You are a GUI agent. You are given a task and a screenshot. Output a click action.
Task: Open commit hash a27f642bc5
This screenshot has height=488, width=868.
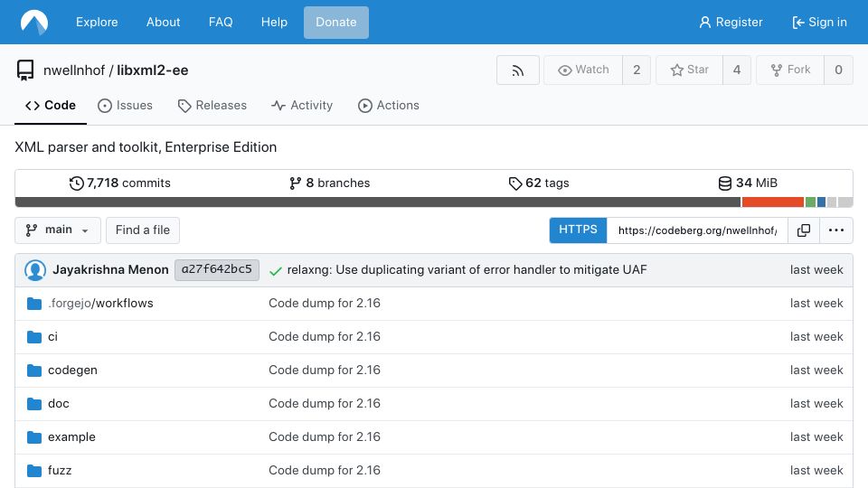(217, 269)
